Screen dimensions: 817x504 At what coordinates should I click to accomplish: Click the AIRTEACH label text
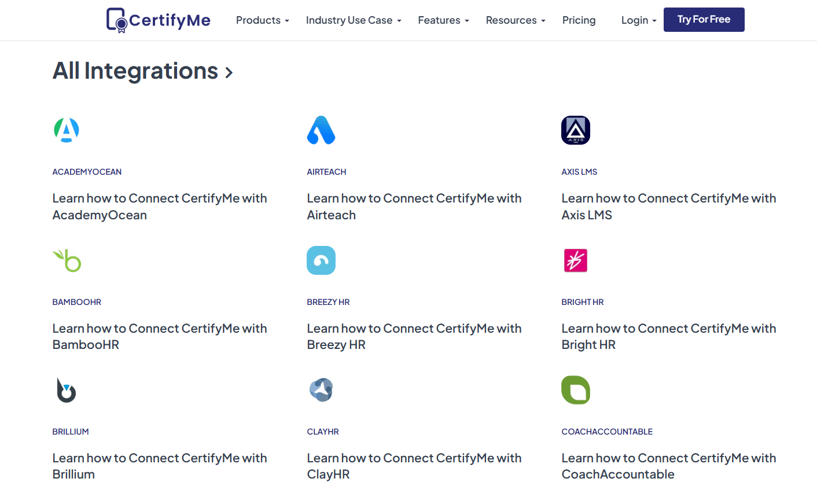(326, 171)
